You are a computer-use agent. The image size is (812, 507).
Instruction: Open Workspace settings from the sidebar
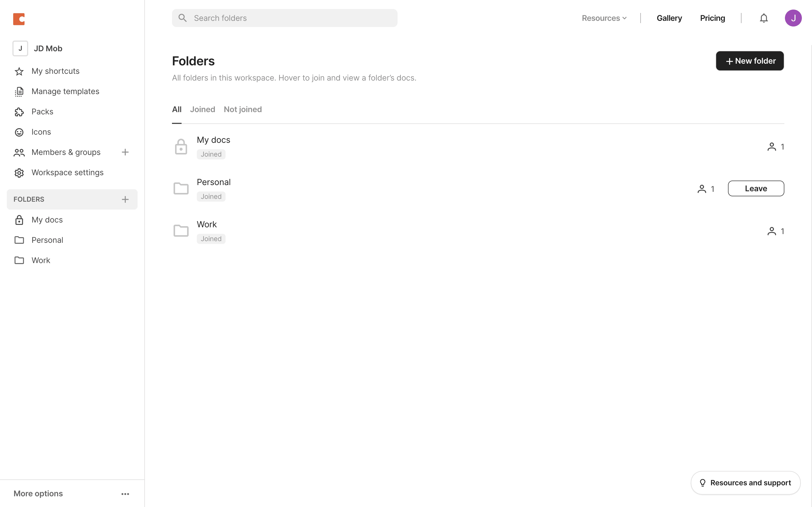tap(67, 173)
